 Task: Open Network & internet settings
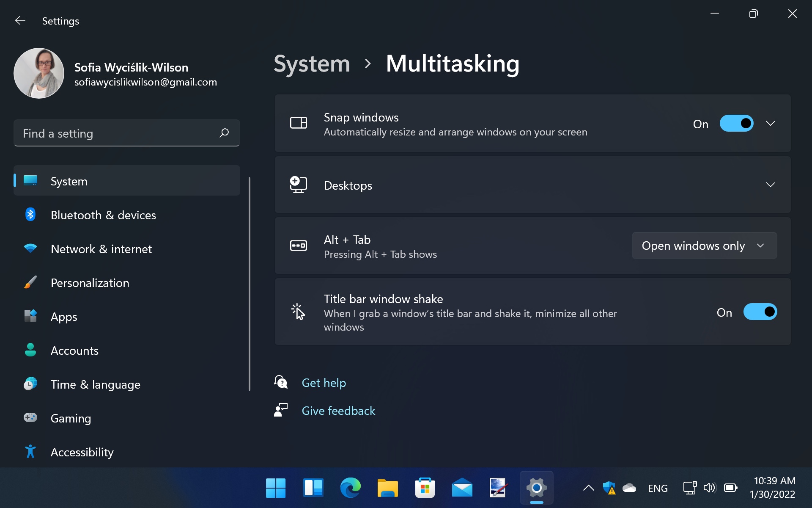(101, 249)
